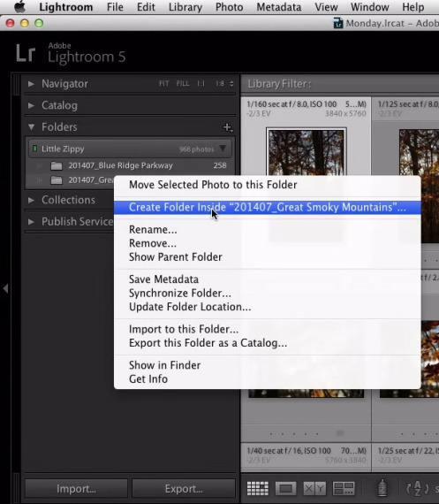
Task: Open the Window menu
Action: tap(369, 7)
